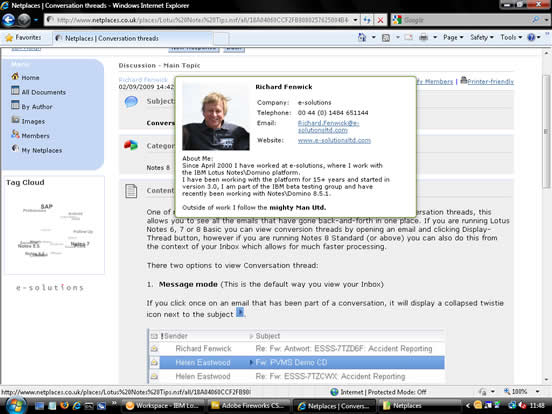The height and width of the screenshot is (414, 552).
Task: Click the Favorites button label
Action: click(x=28, y=37)
